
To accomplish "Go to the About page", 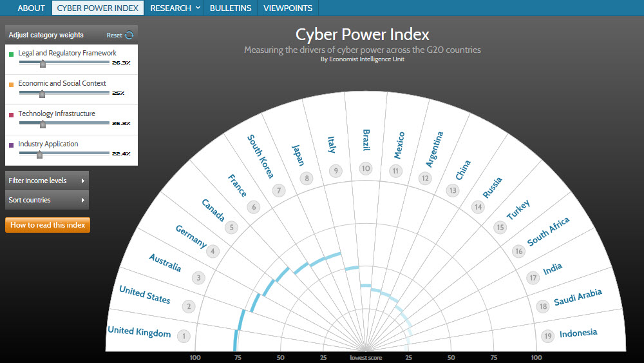I will 31,8.
